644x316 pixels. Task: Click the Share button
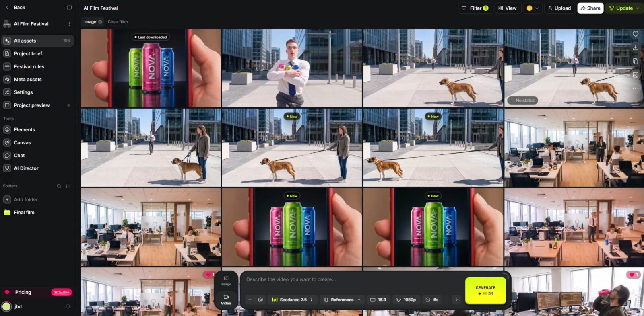[590, 8]
